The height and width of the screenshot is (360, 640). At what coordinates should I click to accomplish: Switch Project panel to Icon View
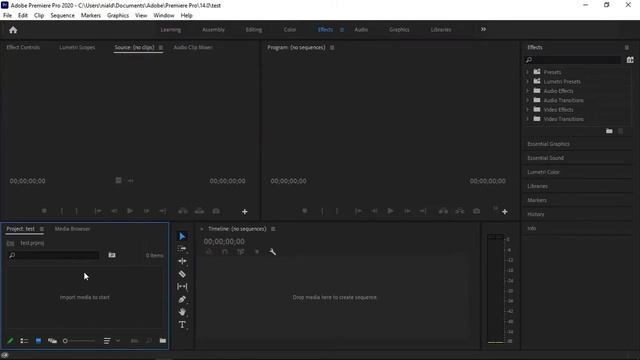pyautogui.click(x=38, y=340)
